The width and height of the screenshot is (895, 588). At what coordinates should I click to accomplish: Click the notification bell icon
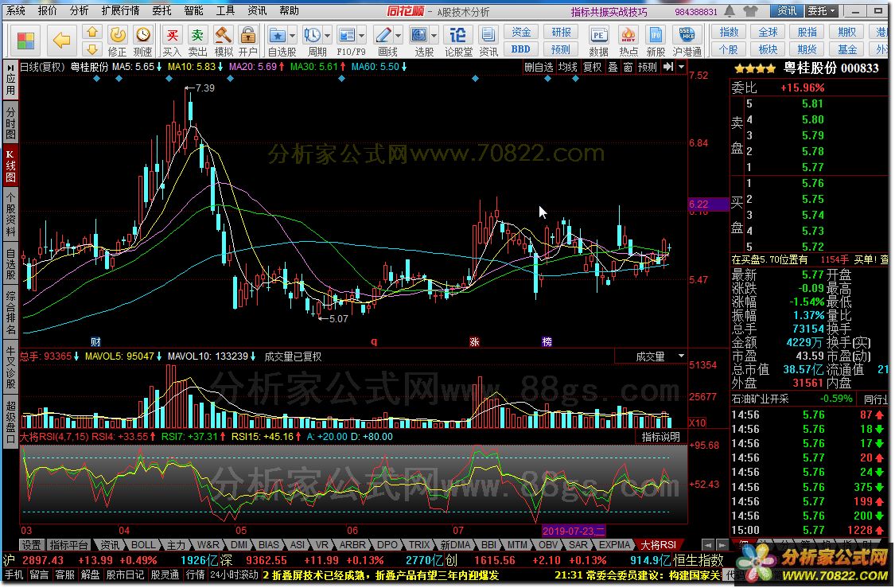tap(730, 11)
